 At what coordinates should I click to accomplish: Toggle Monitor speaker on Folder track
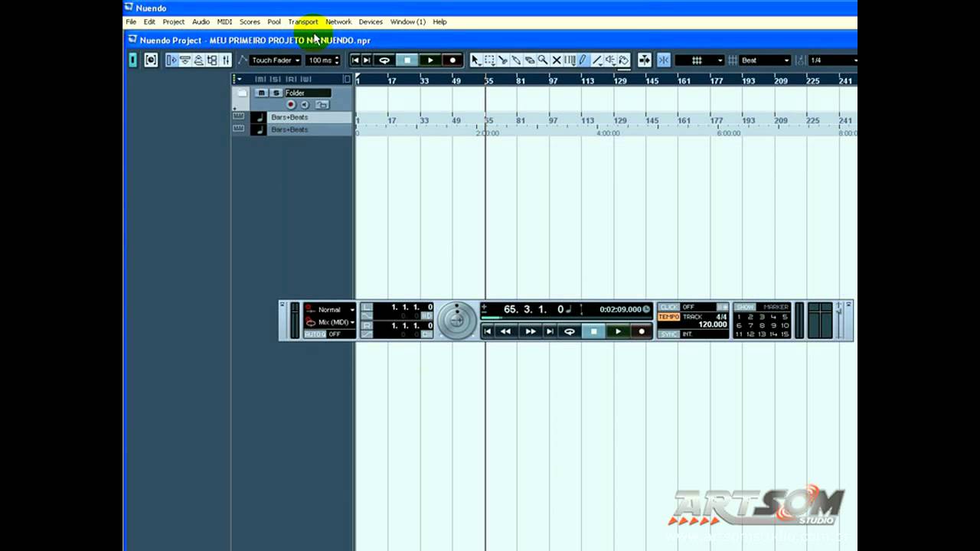pos(304,104)
